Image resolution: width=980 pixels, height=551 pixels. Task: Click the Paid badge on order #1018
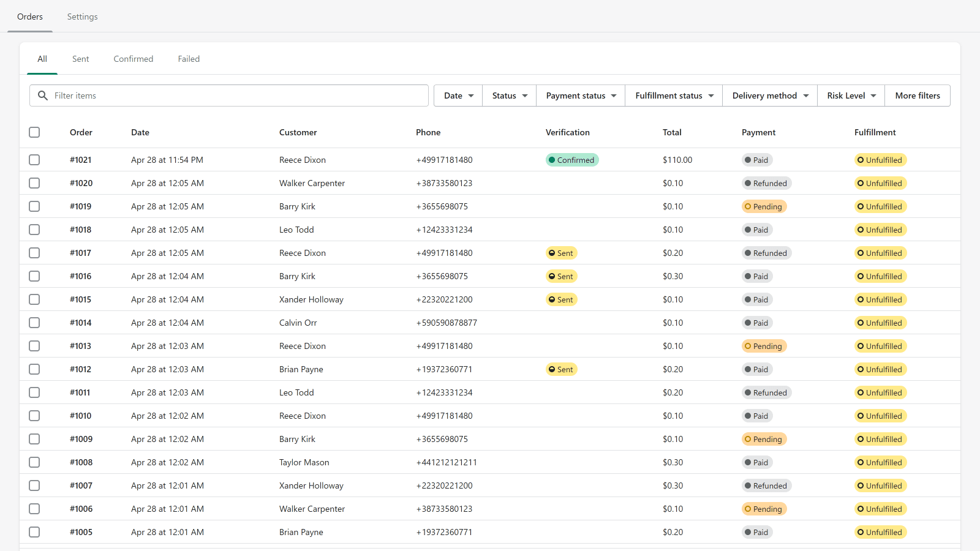pyautogui.click(x=756, y=230)
